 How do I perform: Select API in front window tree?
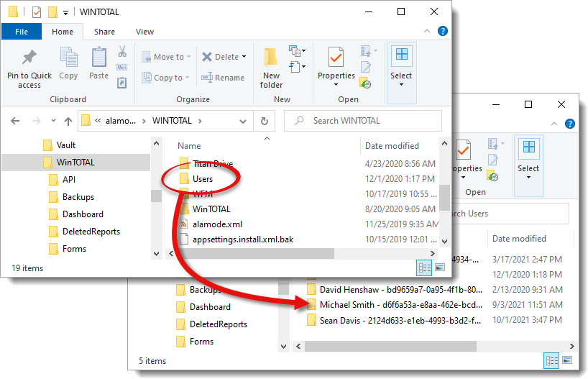pyautogui.click(x=63, y=180)
